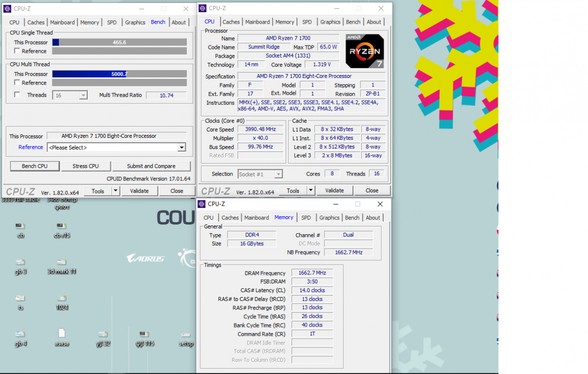Click the CPU-Z title icon in Memory window
The height and width of the screenshot is (374, 588).
[x=201, y=204]
